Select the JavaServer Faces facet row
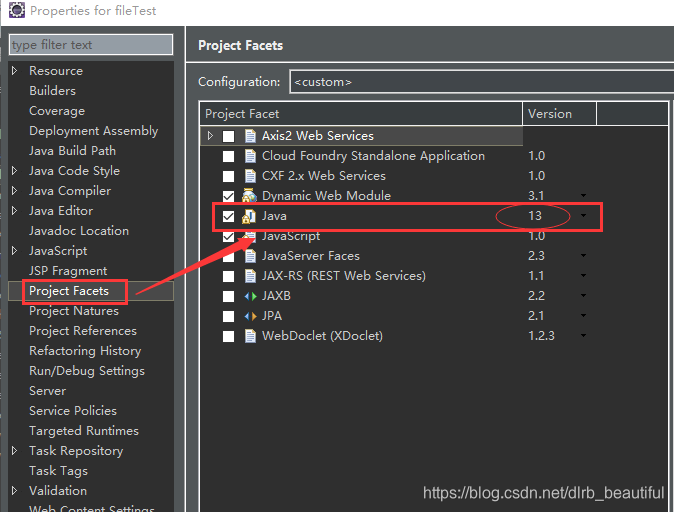The width and height of the screenshot is (674, 512). [x=311, y=256]
